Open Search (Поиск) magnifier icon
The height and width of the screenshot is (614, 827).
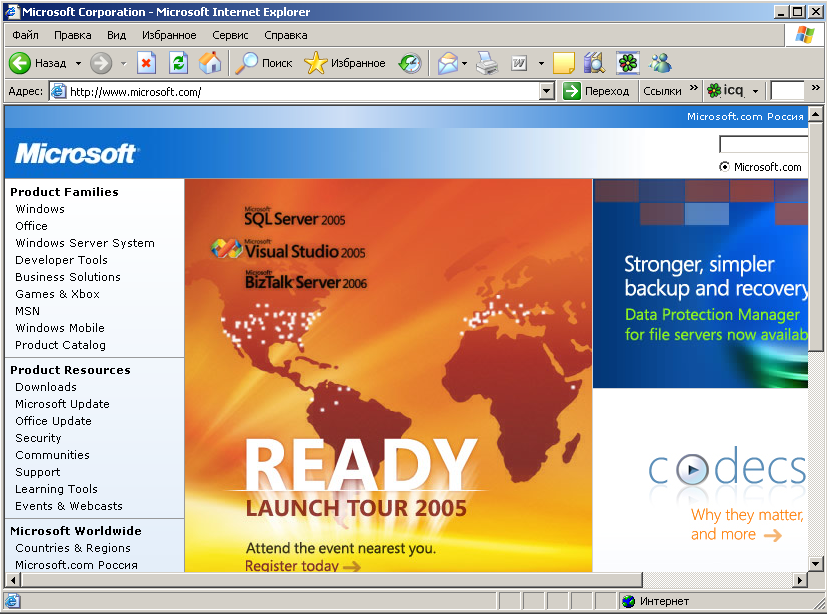(246, 63)
